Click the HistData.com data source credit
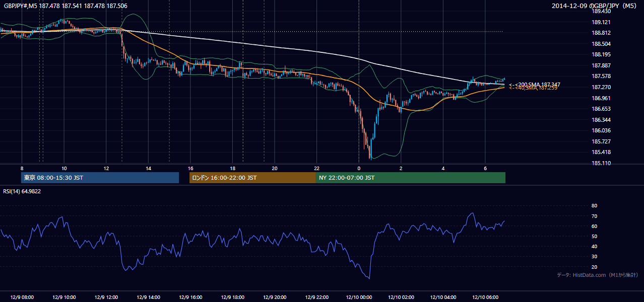The width and height of the screenshot is (644, 302). pyautogui.click(x=598, y=275)
